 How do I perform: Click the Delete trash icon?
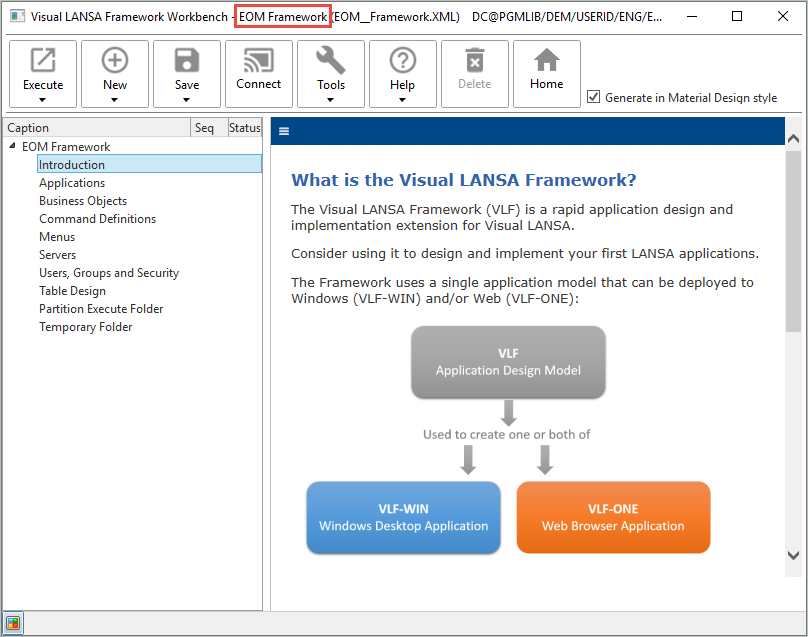pyautogui.click(x=475, y=60)
